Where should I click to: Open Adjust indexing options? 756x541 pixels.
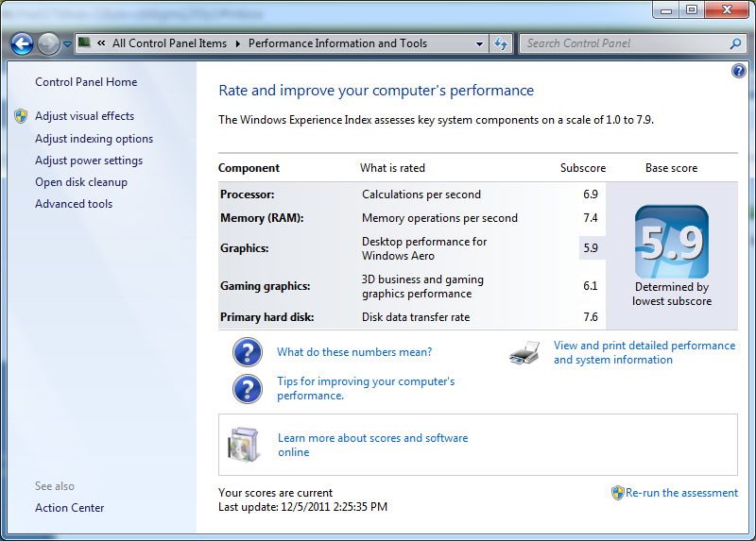click(x=94, y=139)
